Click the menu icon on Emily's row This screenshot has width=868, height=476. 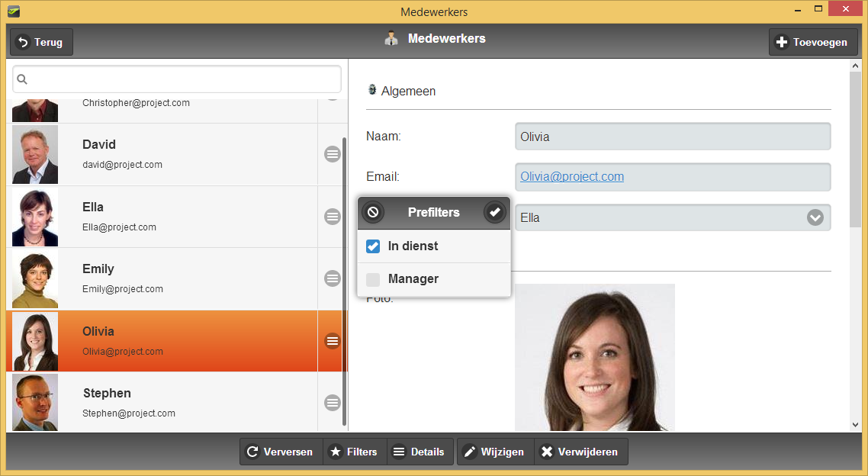point(333,278)
